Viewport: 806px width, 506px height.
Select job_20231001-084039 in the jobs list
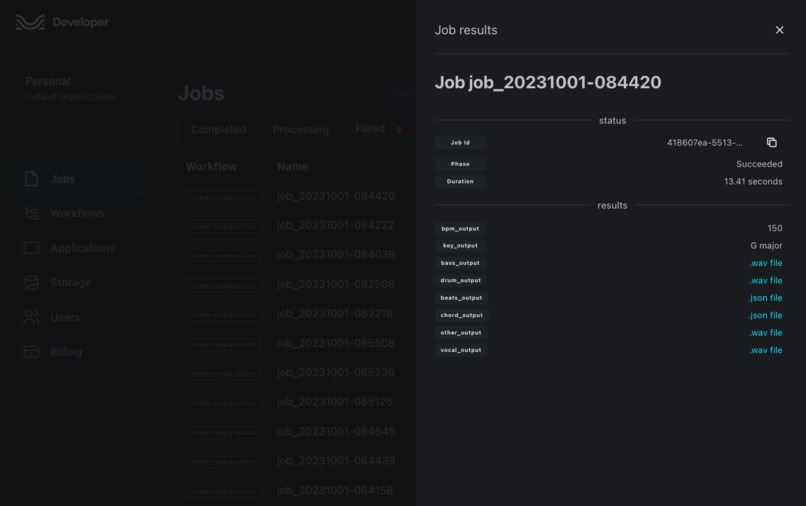[x=336, y=255]
